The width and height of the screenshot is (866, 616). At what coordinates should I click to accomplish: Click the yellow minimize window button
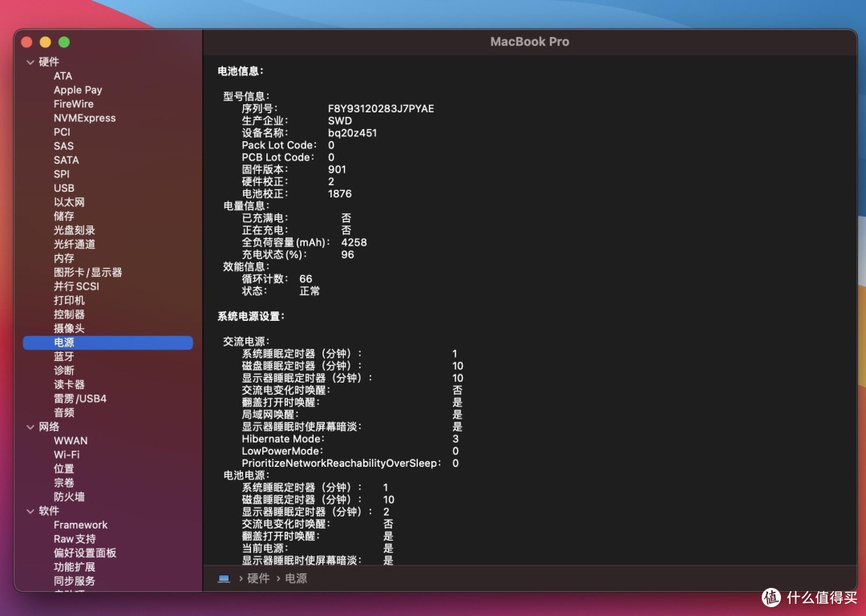click(45, 42)
